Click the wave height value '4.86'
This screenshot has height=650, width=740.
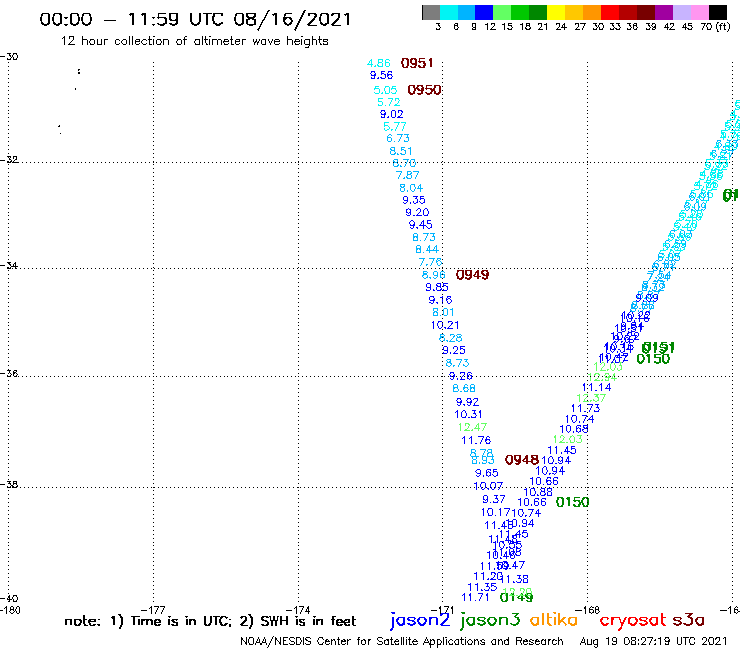point(379,63)
